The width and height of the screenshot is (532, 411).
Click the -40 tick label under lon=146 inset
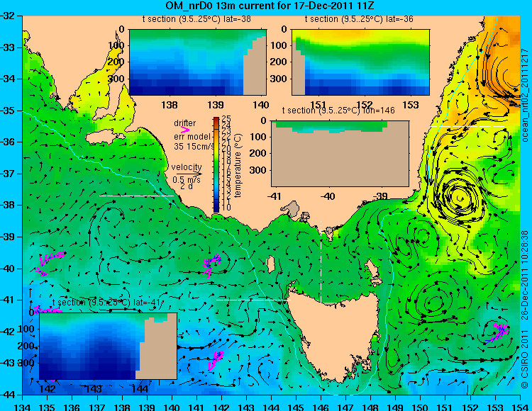pos(328,196)
